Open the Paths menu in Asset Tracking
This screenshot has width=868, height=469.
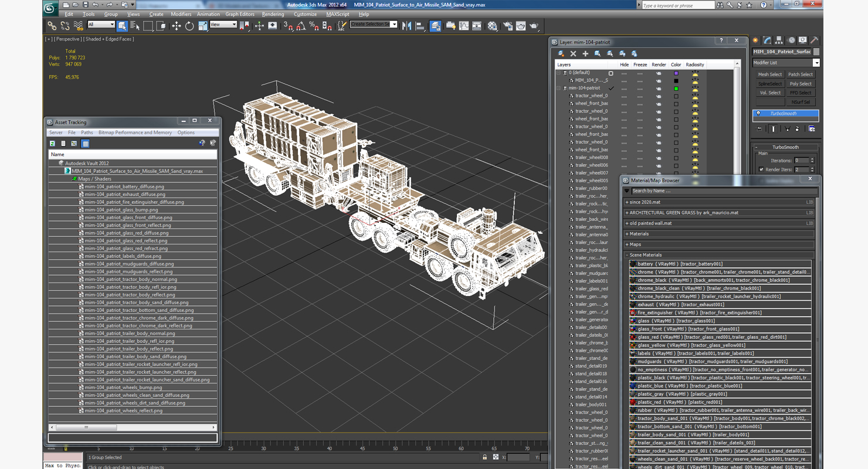pos(87,132)
